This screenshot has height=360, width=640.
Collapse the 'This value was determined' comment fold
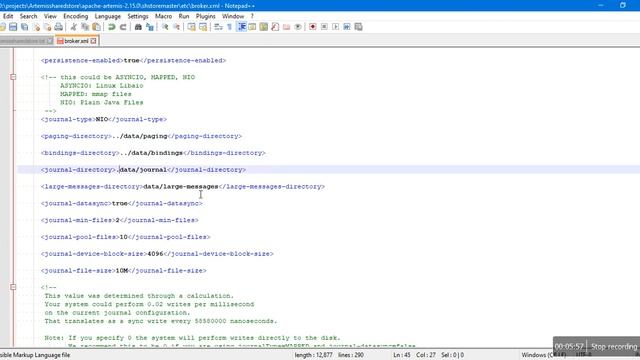13,287
